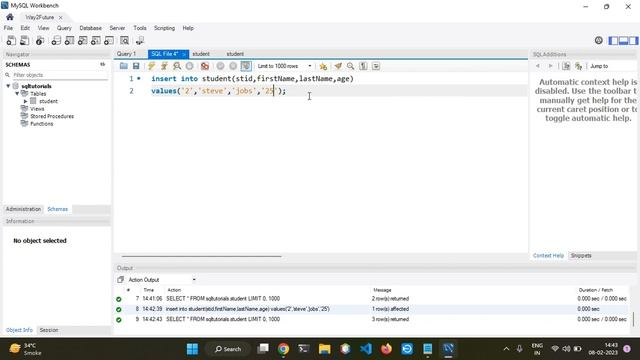Create a new schema icon in main toolbar
The width and height of the screenshot is (640, 360).
(56, 40)
